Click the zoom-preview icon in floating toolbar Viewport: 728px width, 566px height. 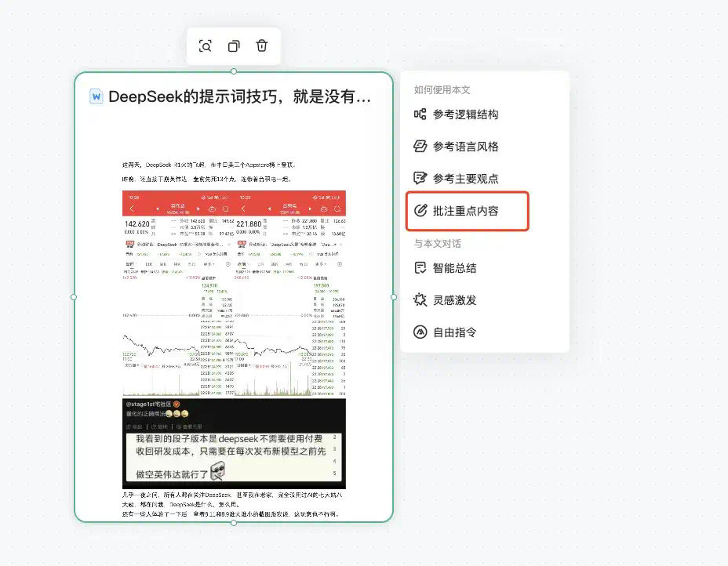click(x=206, y=46)
